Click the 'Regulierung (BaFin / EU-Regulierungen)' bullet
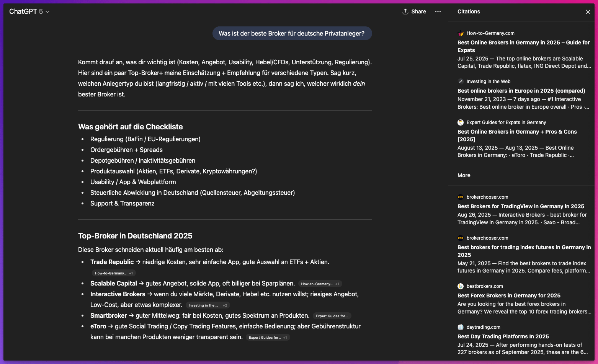 coord(145,139)
